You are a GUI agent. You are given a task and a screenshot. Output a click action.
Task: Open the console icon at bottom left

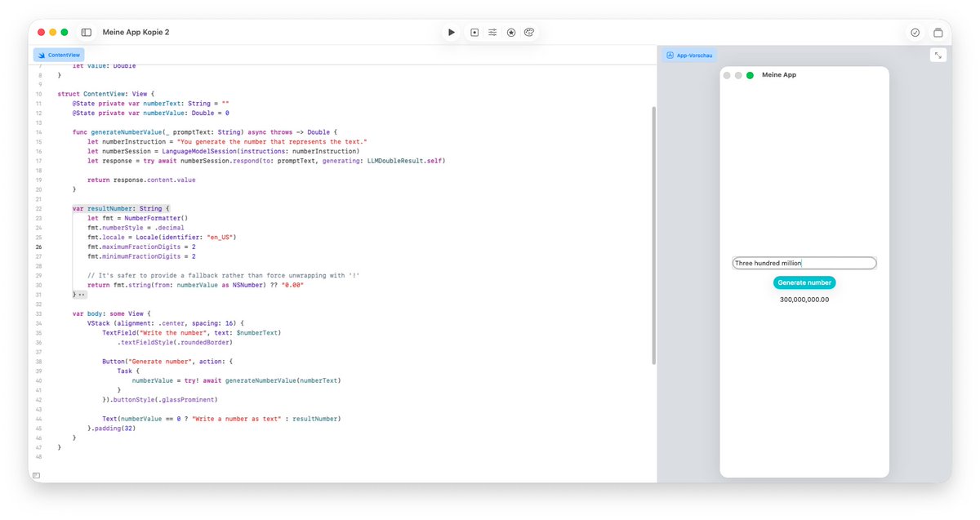tap(36, 475)
